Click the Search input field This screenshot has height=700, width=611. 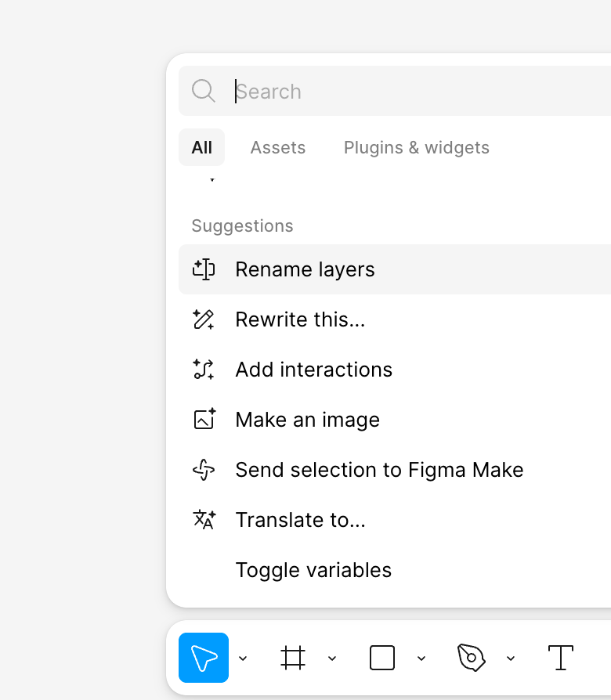click(x=395, y=91)
